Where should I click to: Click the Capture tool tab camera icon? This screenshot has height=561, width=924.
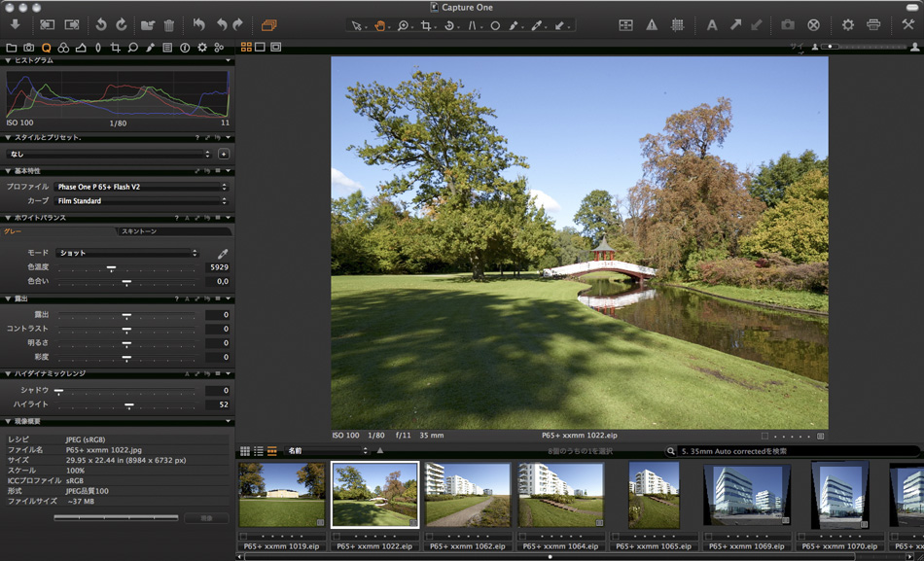click(x=28, y=46)
